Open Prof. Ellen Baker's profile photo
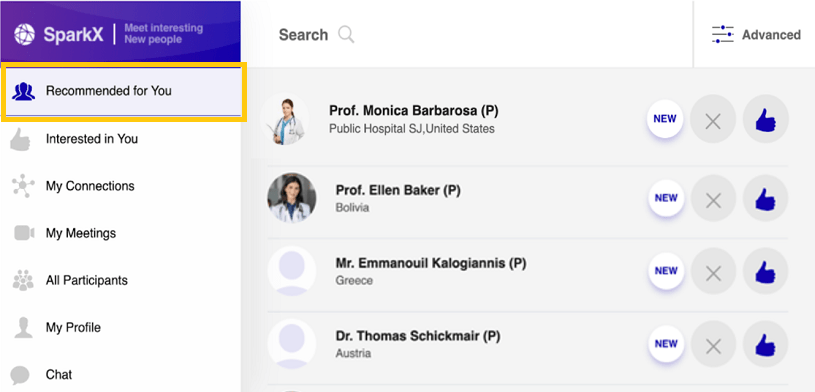Viewport: 815px width, 392px height. coord(292,198)
